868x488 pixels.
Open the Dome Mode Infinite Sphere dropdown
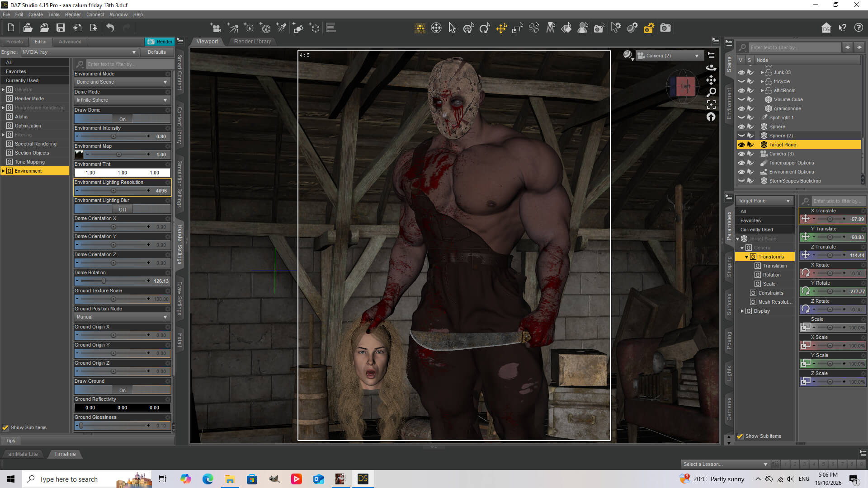tap(122, 100)
